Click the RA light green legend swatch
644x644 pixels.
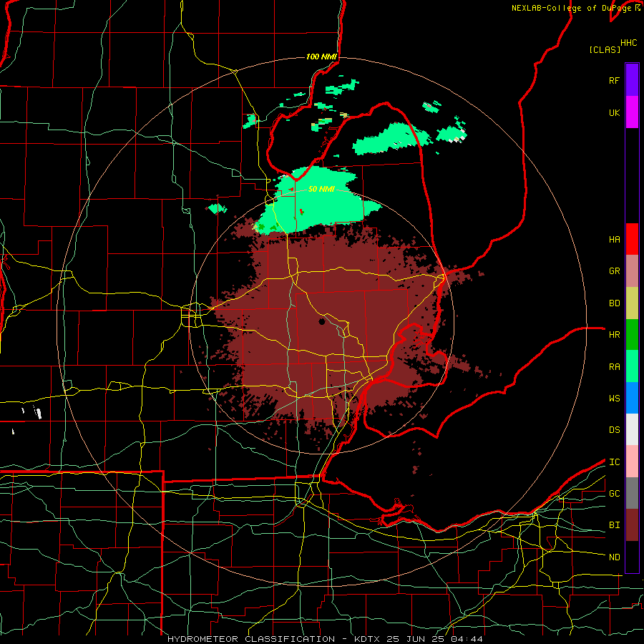pos(632,366)
